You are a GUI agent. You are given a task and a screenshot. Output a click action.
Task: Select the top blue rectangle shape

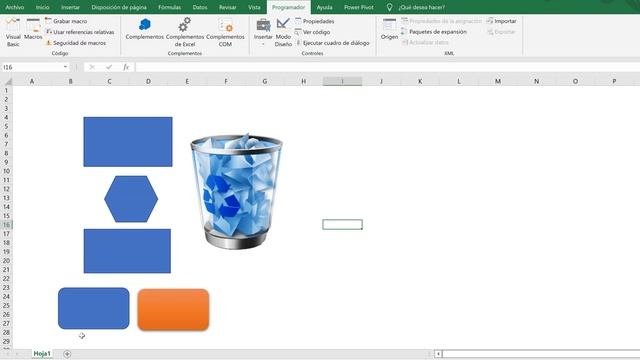click(128, 142)
